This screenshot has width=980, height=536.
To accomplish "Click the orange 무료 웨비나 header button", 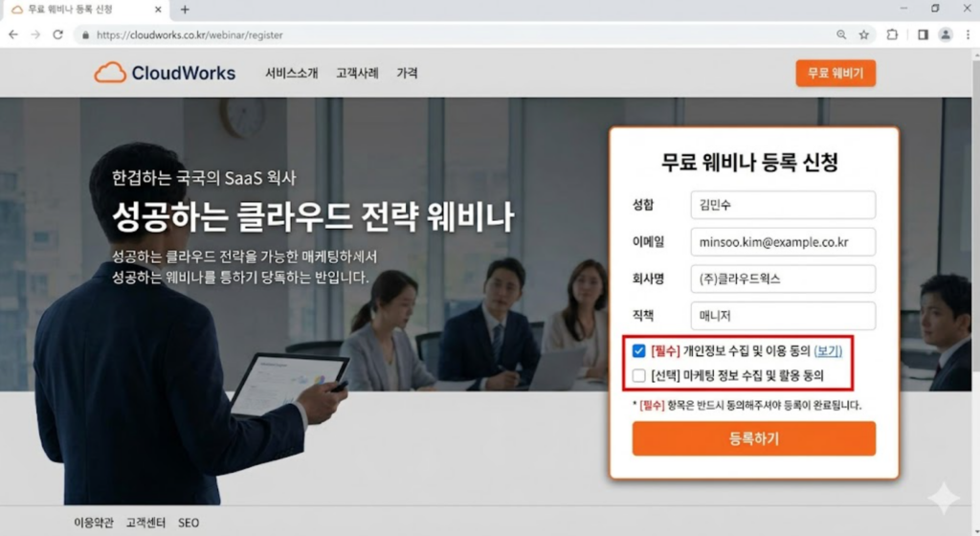I will pyautogui.click(x=835, y=73).
